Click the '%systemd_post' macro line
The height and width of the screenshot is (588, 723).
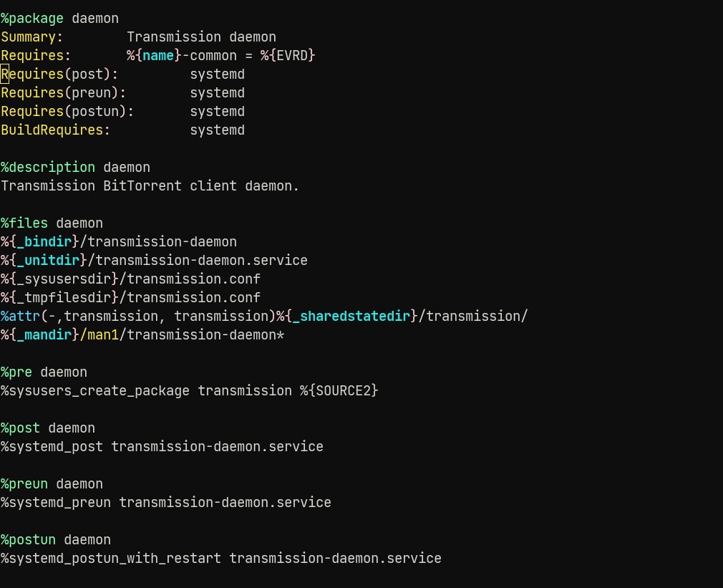162,446
